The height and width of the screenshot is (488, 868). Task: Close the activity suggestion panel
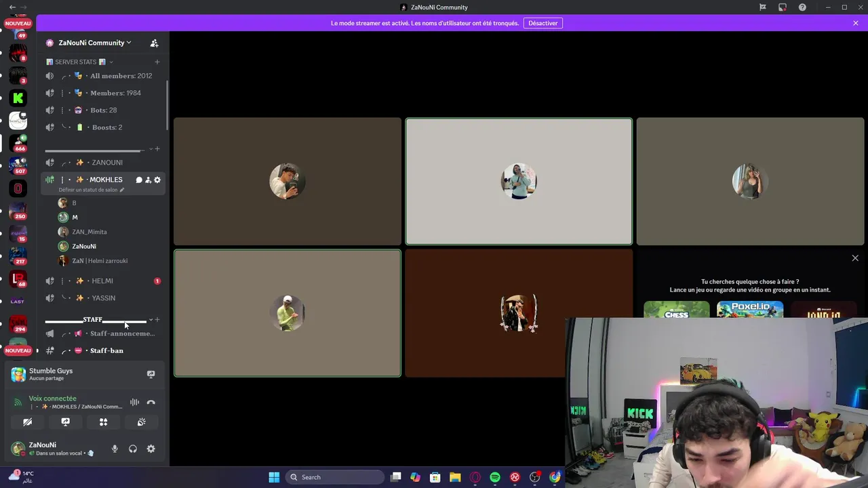[x=855, y=258]
